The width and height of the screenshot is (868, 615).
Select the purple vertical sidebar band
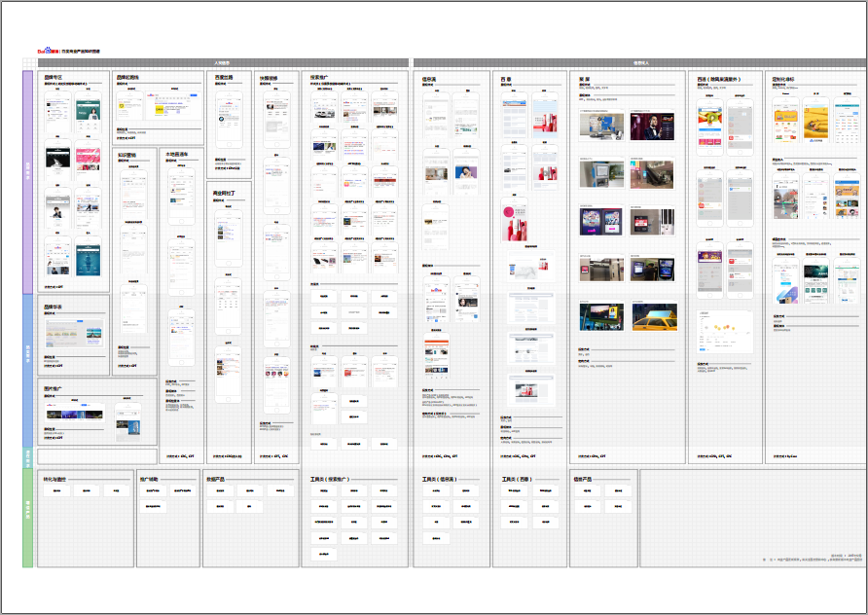click(28, 181)
